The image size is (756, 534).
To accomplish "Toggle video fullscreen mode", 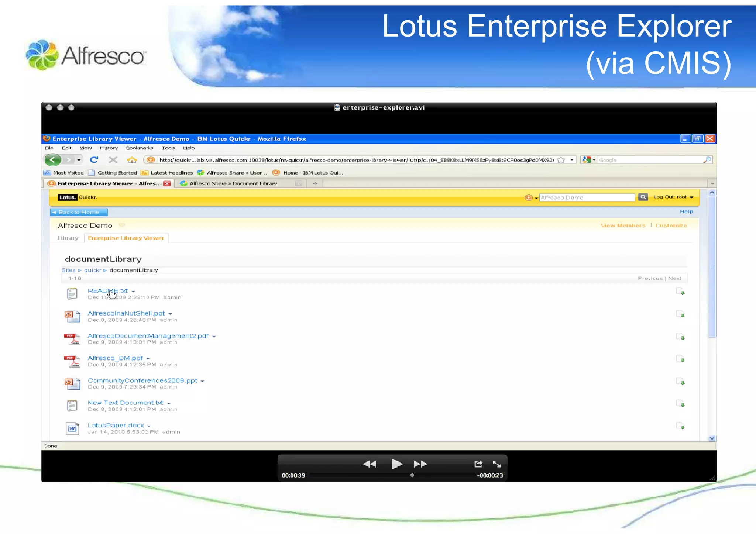I will click(x=497, y=464).
